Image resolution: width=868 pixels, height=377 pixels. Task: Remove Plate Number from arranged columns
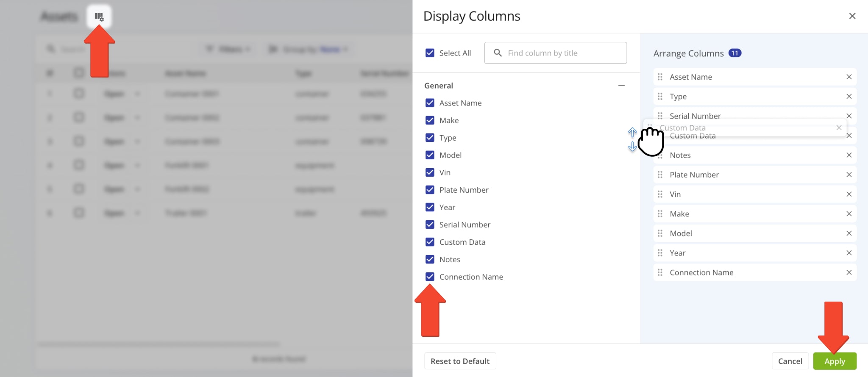point(849,175)
